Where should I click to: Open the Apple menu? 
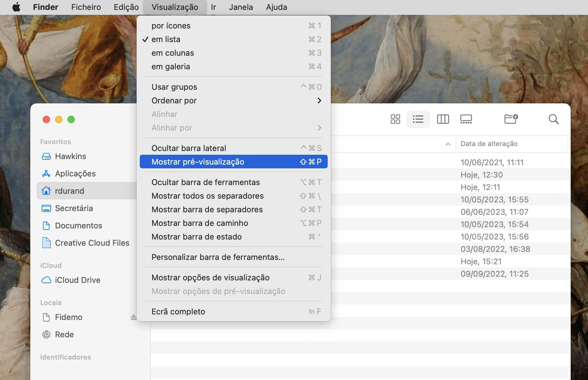(x=16, y=7)
